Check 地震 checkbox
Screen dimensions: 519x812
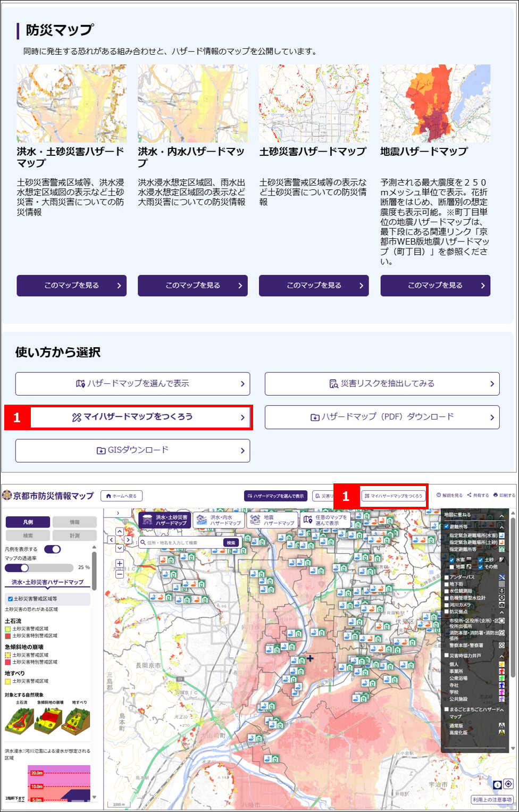click(452, 567)
